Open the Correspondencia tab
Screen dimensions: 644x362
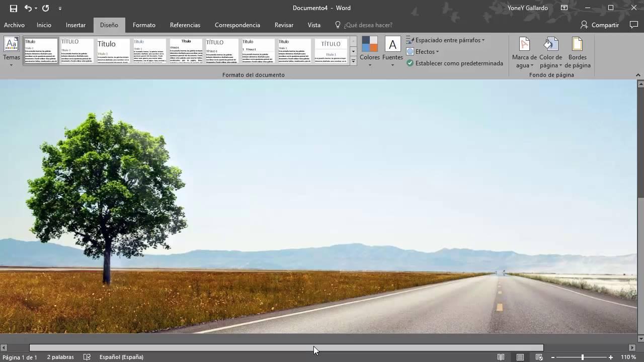click(237, 25)
